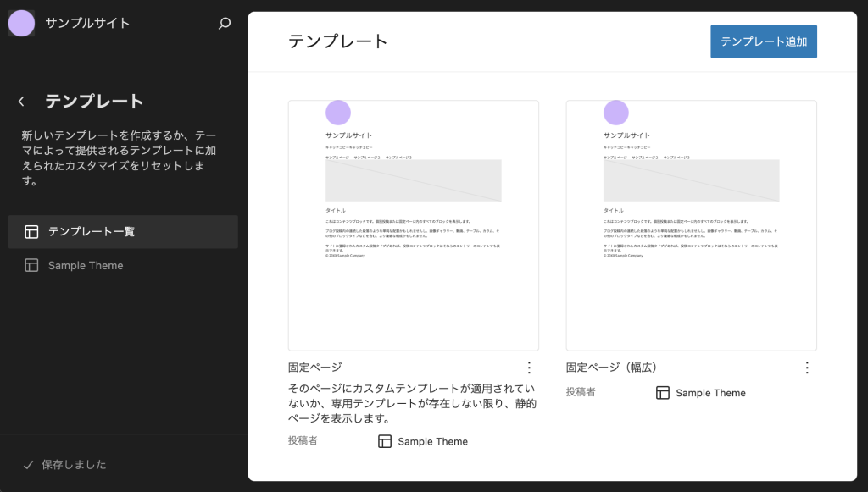This screenshot has height=492, width=868.
Task: Click the theme icon under the 固定ページ（幅広） card
Action: coord(663,393)
